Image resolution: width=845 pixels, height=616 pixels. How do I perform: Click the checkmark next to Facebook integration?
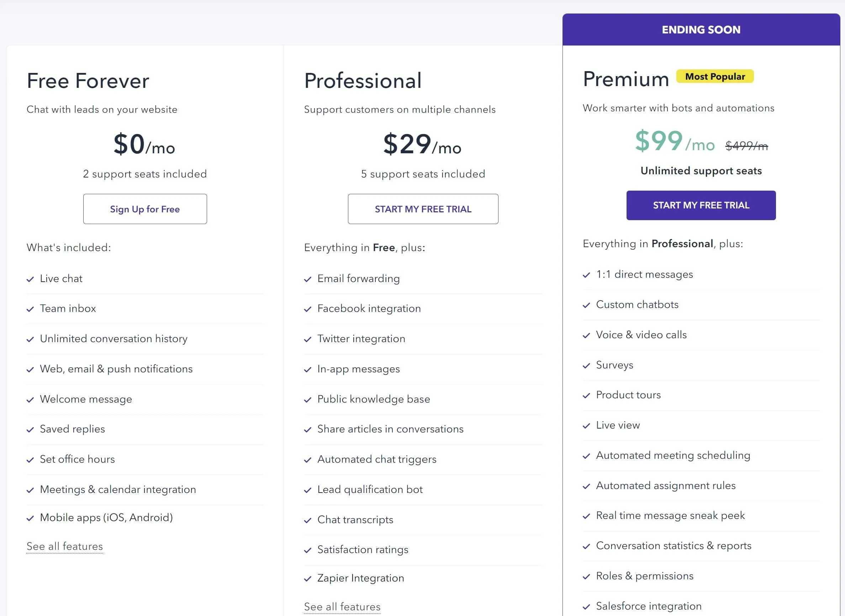tap(308, 309)
